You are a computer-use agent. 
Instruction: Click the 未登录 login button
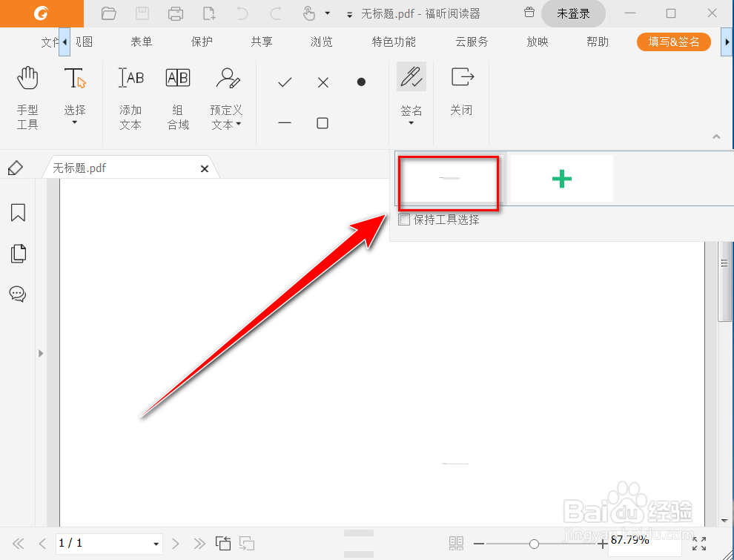[x=573, y=13]
